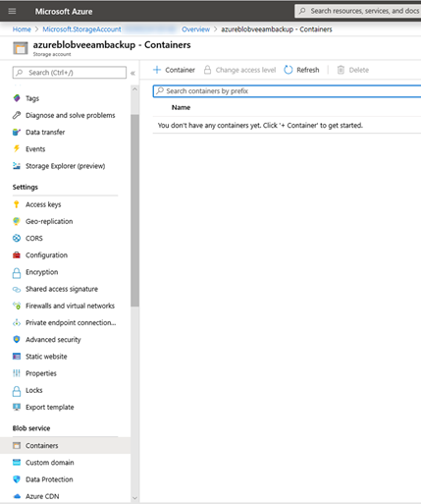Add a new container with plus Container
The width and height of the screenshot is (421, 504).
coord(174,70)
